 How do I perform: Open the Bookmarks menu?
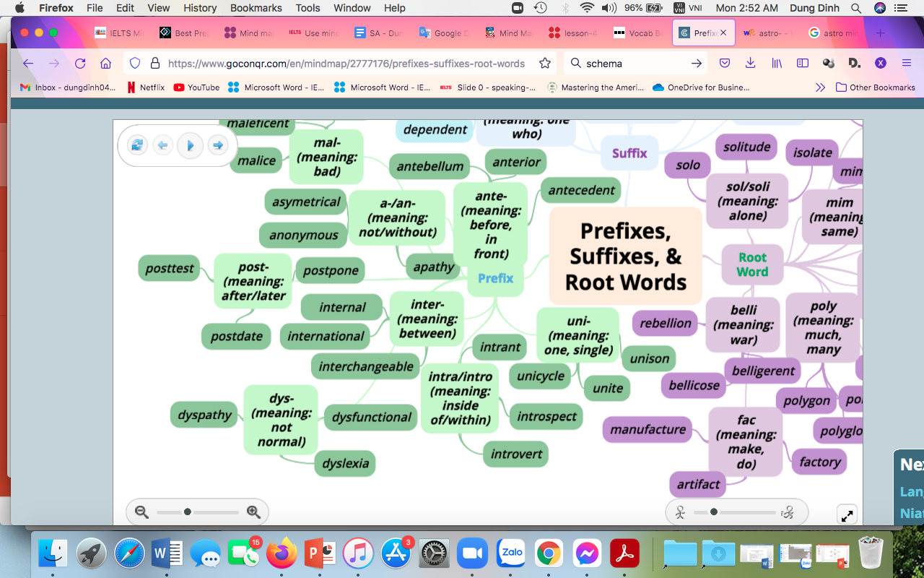pyautogui.click(x=256, y=8)
